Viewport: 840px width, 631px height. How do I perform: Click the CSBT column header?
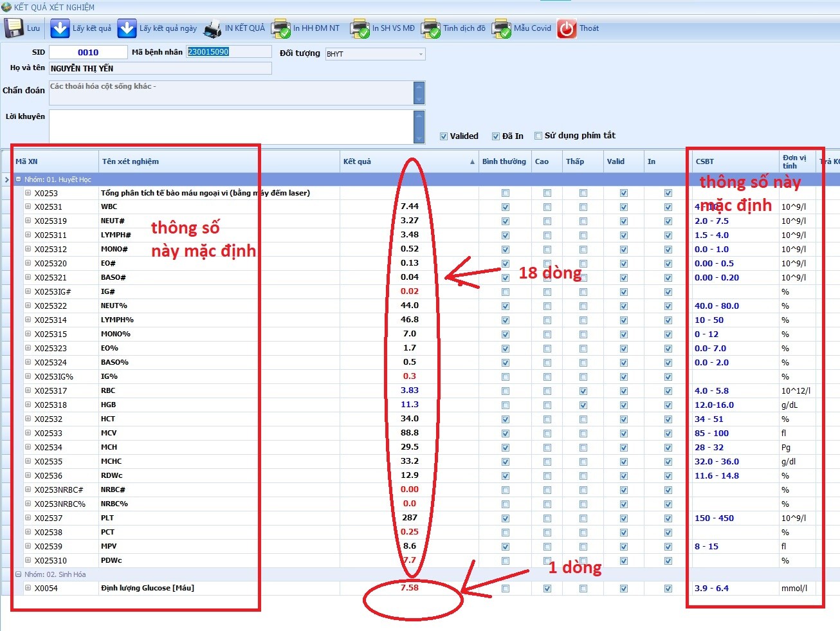coord(736,161)
